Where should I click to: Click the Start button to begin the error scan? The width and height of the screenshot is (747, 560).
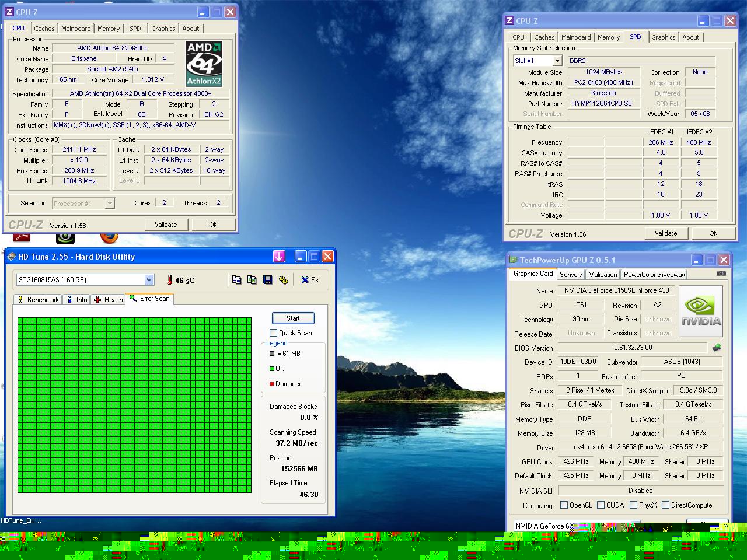click(x=293, y=318)
